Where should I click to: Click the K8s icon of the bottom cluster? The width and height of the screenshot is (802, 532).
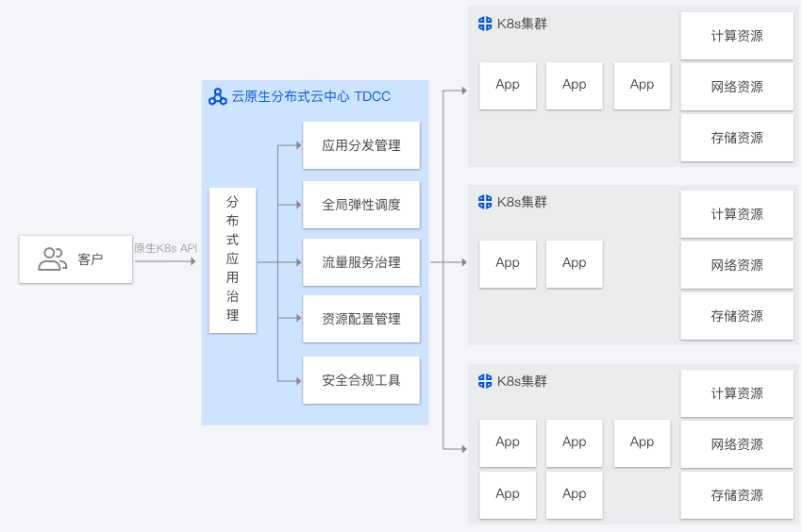(485, 381)
